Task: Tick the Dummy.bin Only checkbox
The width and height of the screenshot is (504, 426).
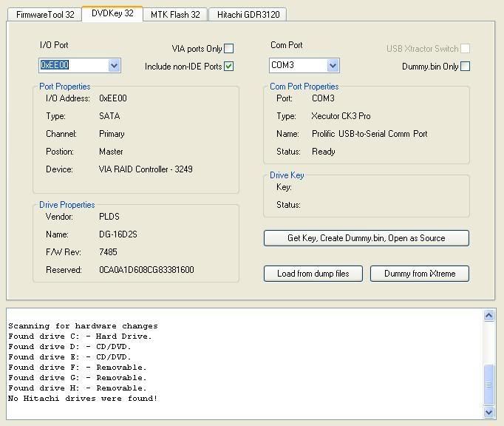Action: (x=465, y=67)
